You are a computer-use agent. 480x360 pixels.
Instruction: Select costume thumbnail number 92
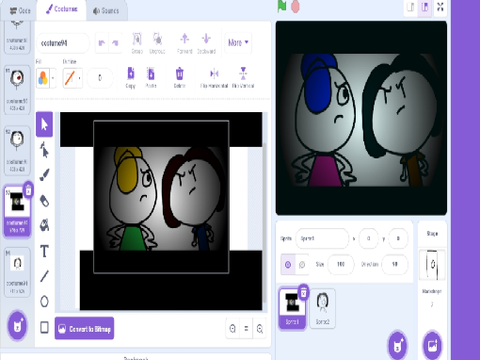(17, 151)
